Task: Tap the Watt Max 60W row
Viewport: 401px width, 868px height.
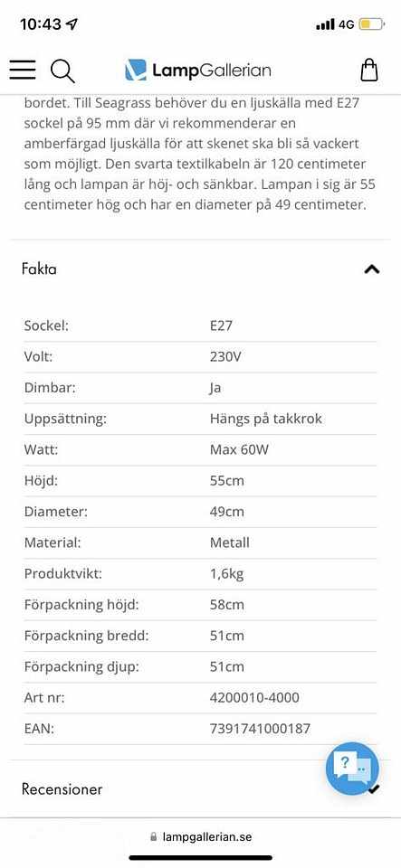Action: pyautogui.click(x=201, y=449)
